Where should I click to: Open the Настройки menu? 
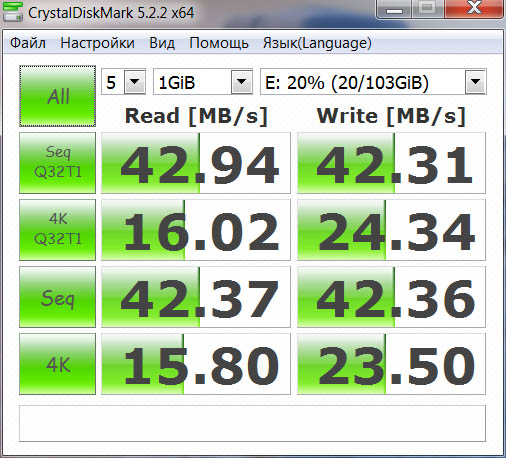(97, 43)
